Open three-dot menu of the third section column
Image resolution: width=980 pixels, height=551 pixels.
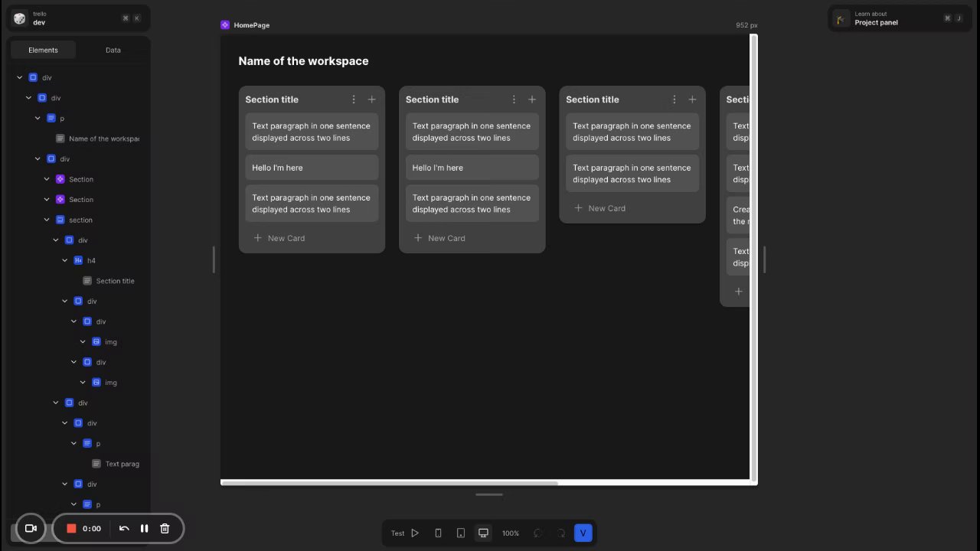point(675,99)
